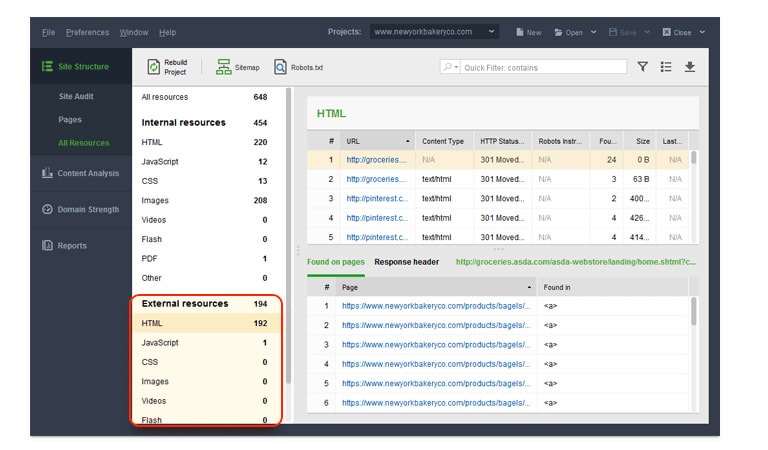
Task: Switch to the Response header tab
Action: (407, 262)
